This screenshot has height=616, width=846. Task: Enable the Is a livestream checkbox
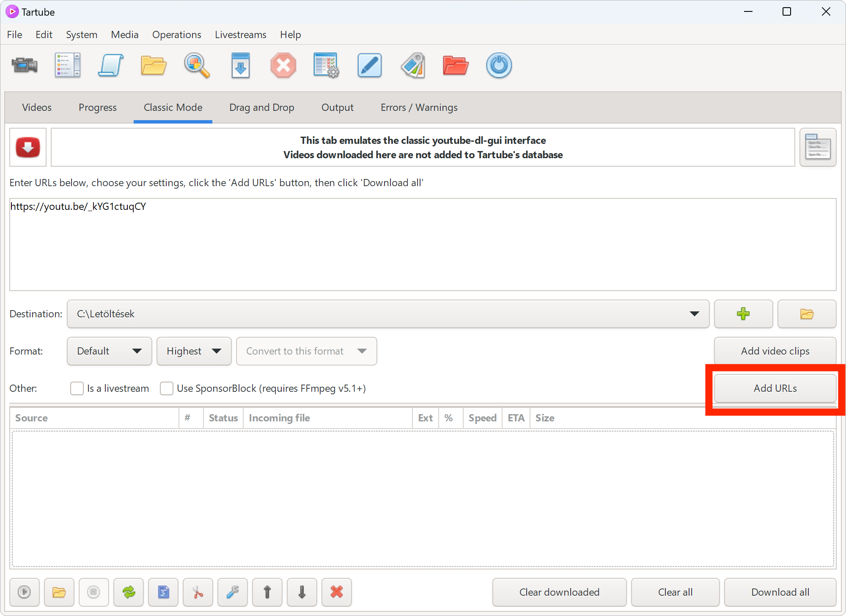tap(77, 388)
